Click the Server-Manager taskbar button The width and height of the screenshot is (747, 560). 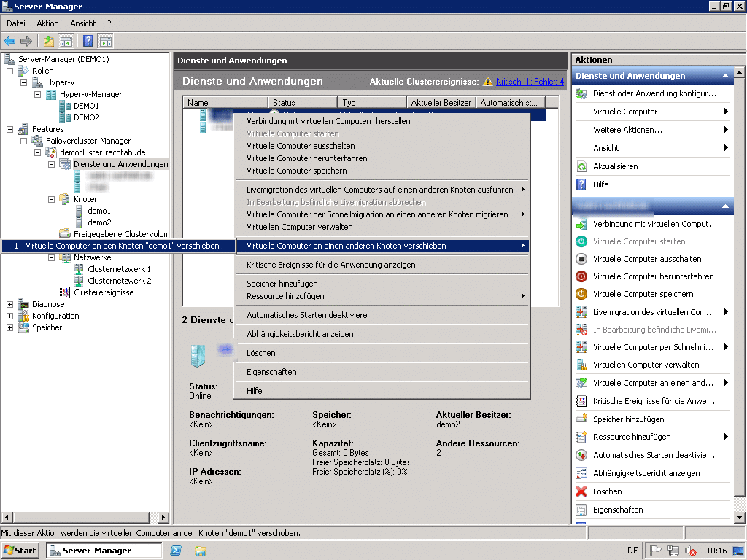[104, 551]
